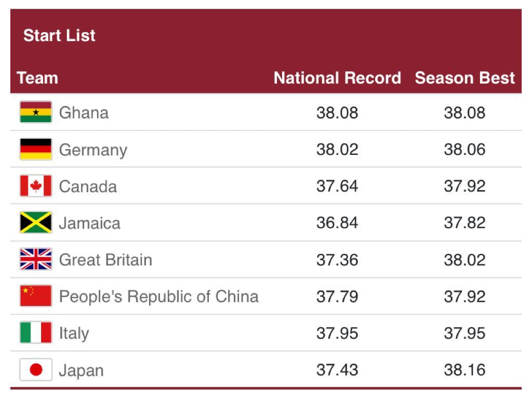Sort by National Record column header
This screenshot has height=412, width=532.
click(337, 78)
